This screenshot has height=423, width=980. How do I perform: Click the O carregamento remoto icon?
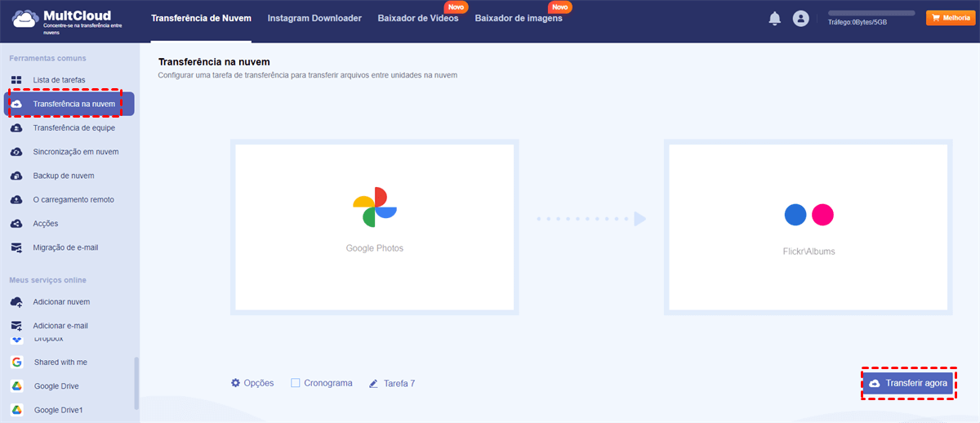click(16, 199)
